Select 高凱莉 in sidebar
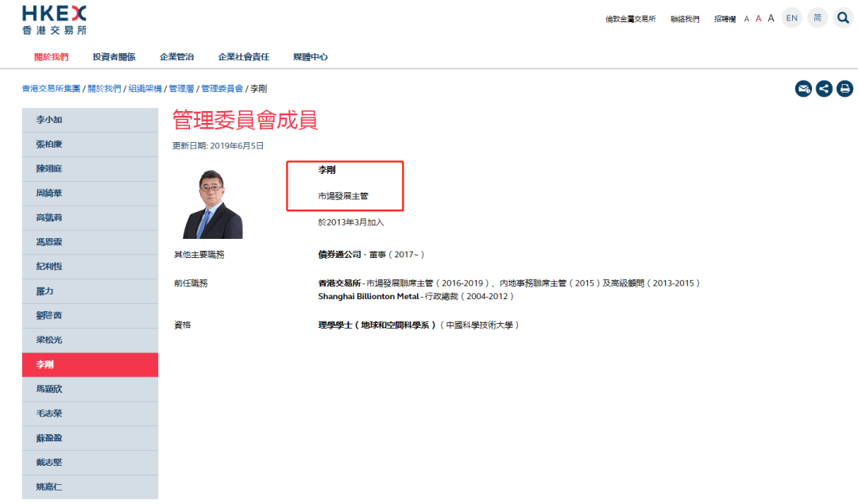The image size is (858, 504). tap(91, 217)
